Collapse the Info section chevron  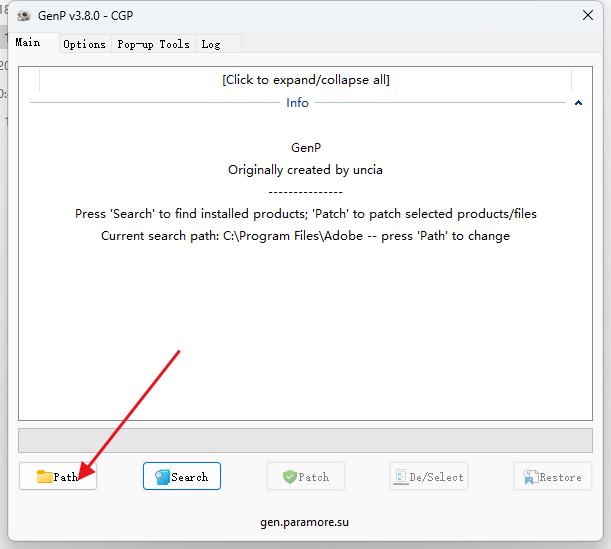(578, 103)
